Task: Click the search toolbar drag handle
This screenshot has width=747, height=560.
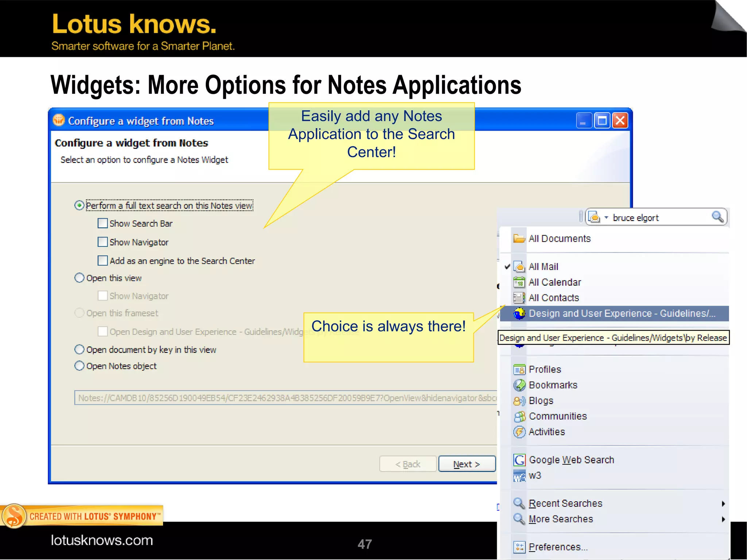Action: pos(581,217)
